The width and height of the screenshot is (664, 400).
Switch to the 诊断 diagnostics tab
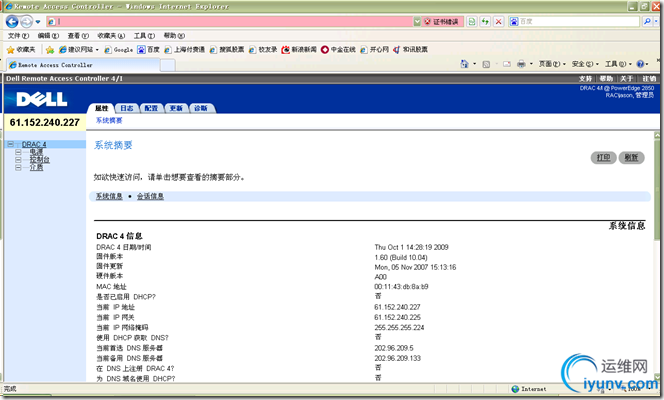click(x=201, y=108)
